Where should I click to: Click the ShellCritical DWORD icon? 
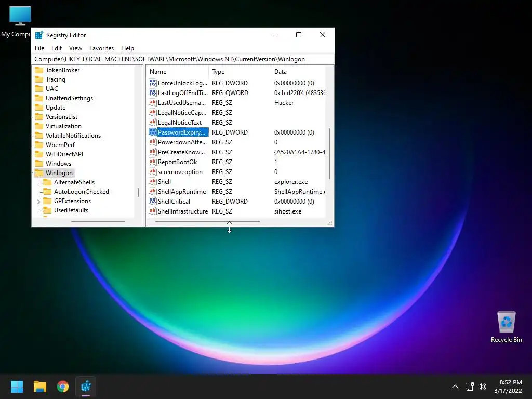(x=153, y=201)
